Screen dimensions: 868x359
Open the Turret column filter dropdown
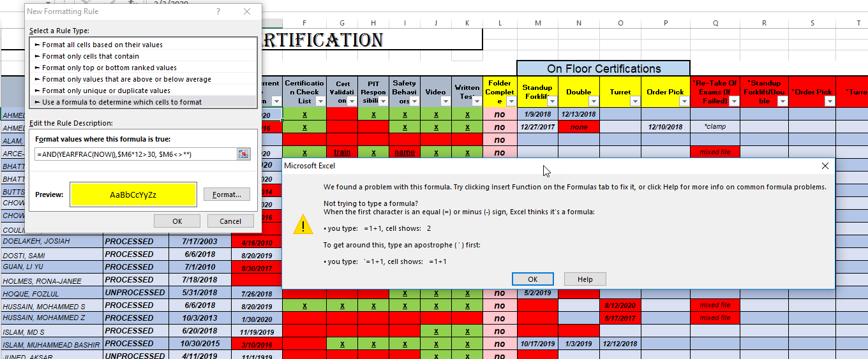point(634,101)
